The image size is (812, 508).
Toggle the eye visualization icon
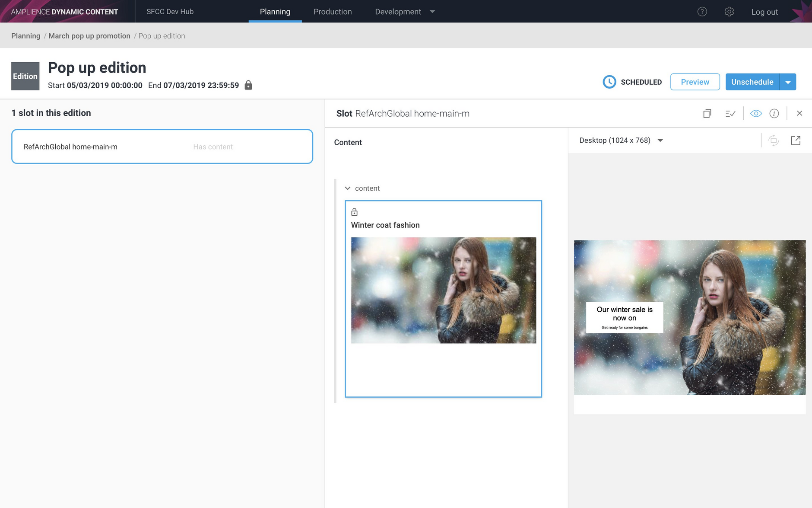click(756, 113)
